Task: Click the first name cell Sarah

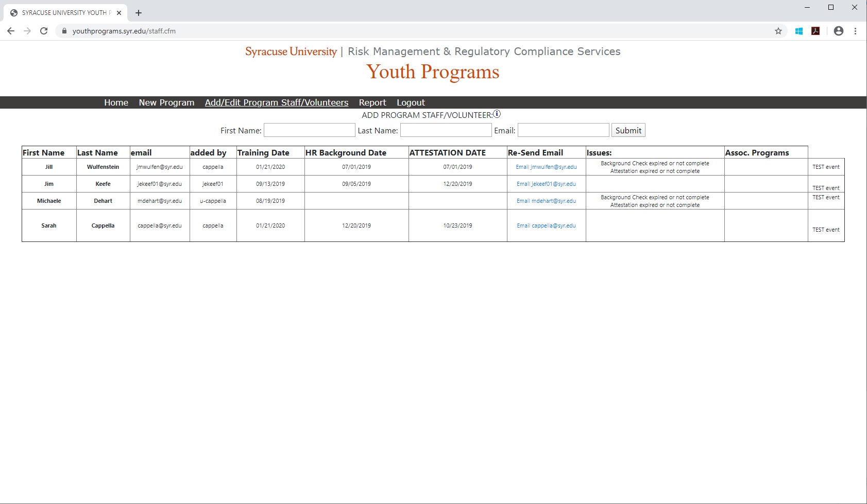Action: (49, 225)
